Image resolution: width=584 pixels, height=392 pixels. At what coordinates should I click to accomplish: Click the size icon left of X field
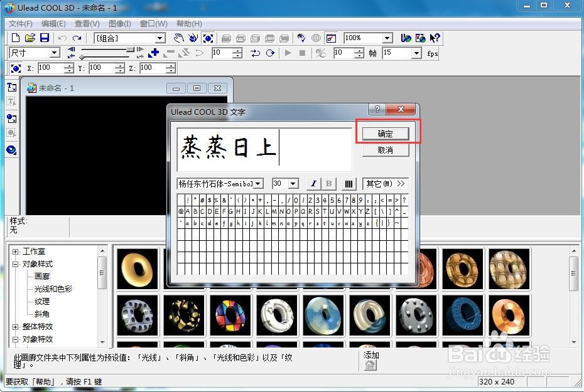[16, 68]
